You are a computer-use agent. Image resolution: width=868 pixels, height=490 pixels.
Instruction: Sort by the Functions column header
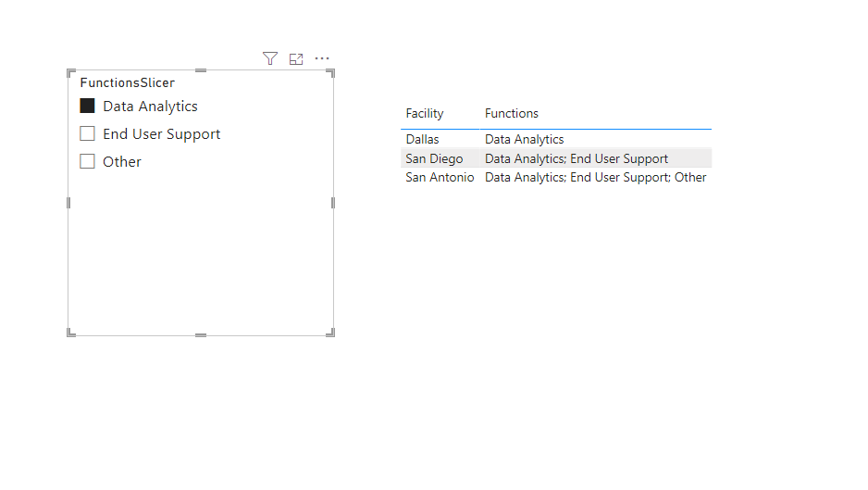click(512, 114)
